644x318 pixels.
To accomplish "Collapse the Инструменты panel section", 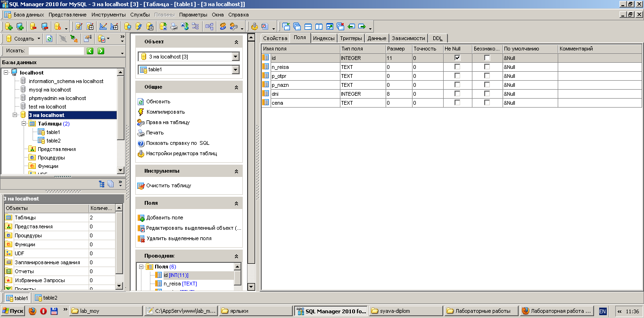I will (x=236, y=171).
